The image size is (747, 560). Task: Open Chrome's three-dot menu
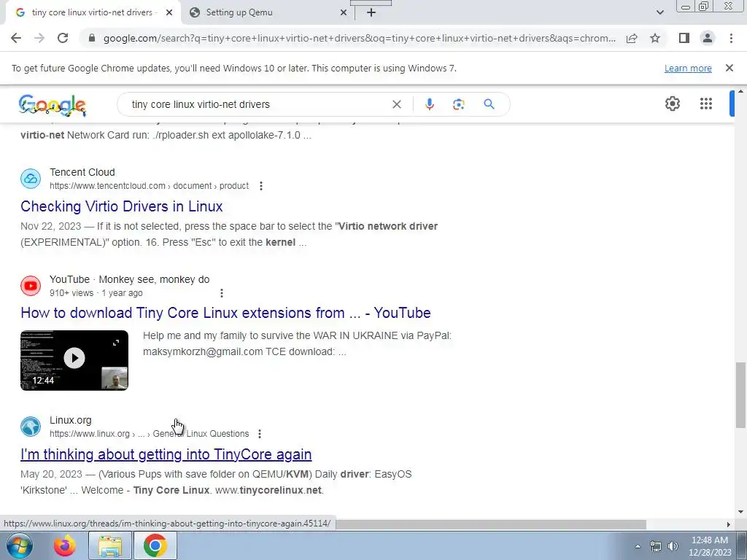(731, 38)
